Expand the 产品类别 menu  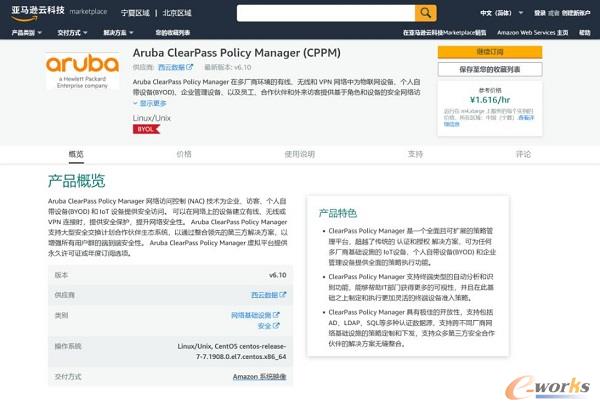click(26, 33)
